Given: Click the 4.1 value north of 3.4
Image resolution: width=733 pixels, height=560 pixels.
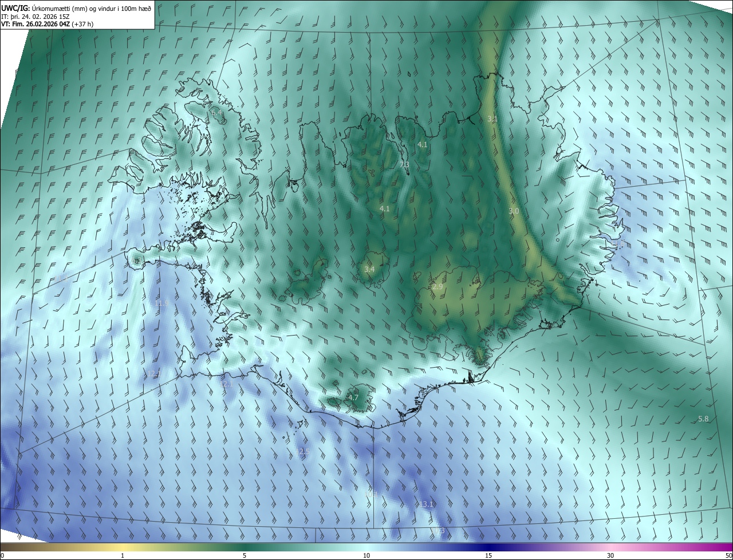Looking at the screenshot, I should (384, 208).
